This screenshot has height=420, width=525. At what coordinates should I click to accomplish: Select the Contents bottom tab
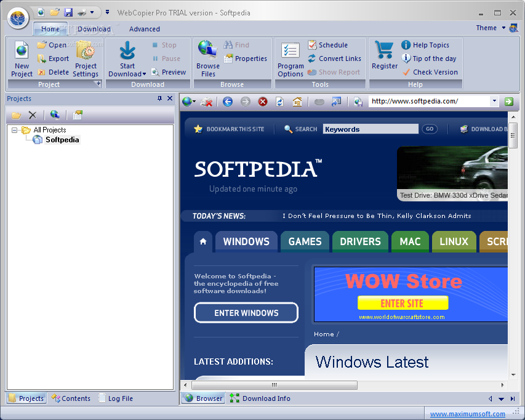pos(71,398)
